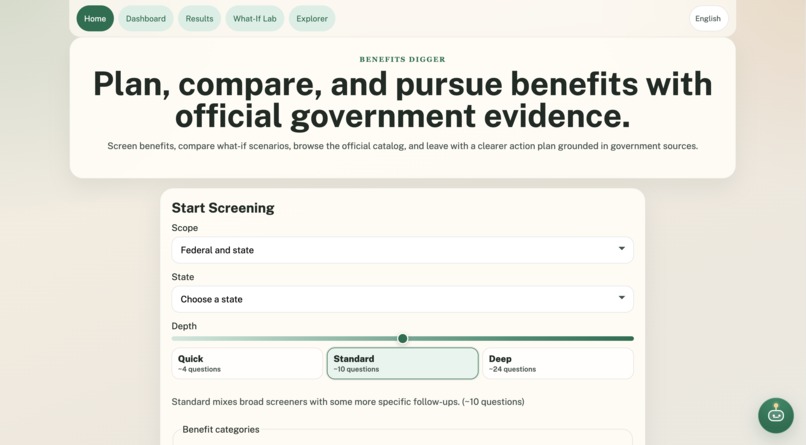Click the Start Screening heading
Screen dimensions: 806x445
point(223,208)
